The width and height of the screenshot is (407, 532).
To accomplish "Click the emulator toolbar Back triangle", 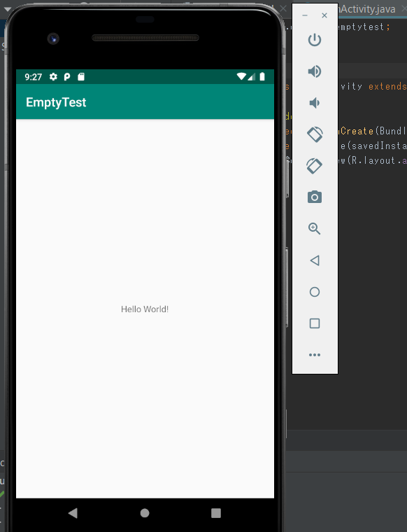I will click(315, 260).
